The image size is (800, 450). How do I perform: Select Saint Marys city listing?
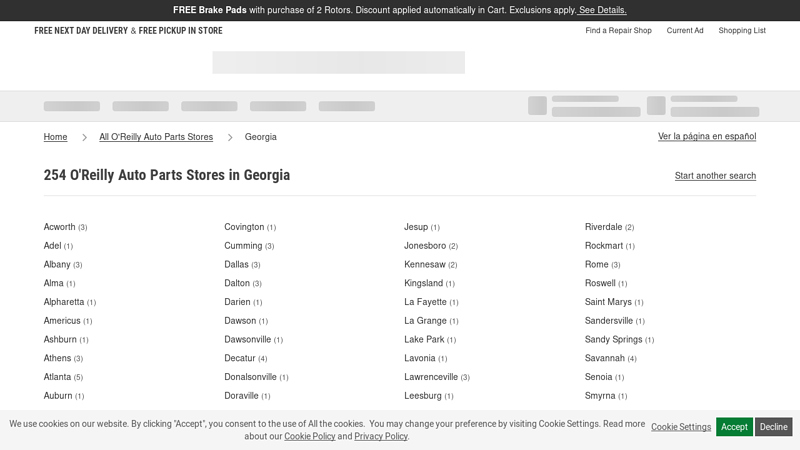(614, 302)
